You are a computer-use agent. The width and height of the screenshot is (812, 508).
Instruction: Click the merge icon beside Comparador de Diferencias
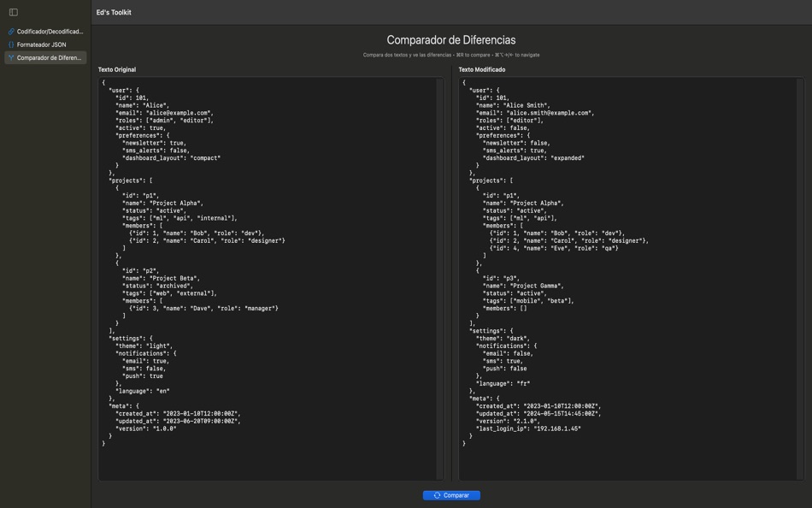click(10, 58)
